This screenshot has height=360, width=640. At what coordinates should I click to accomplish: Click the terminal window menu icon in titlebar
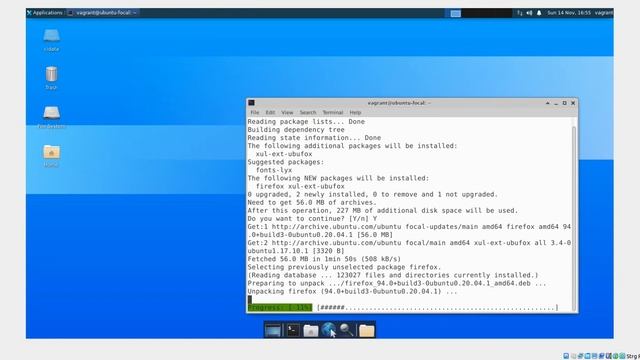pyautogui.click(x=251, y=103)
